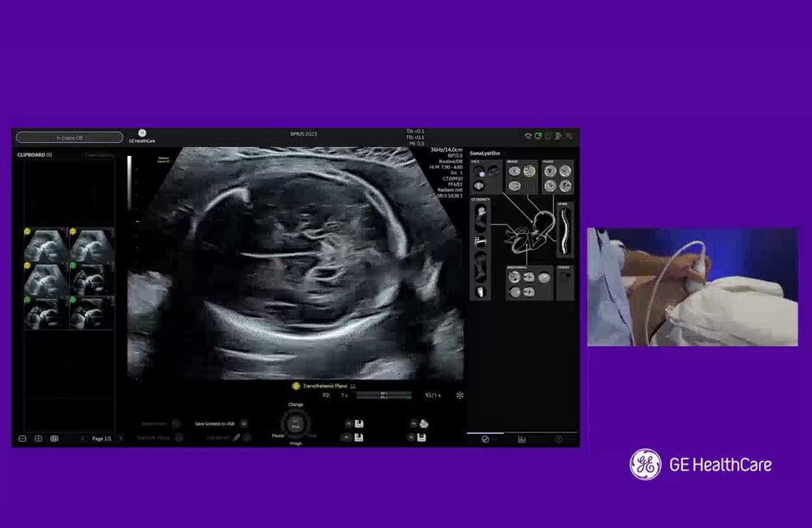
Task: Select the first Abdominal plane thumbnail
Action: (x=514, y=277)
